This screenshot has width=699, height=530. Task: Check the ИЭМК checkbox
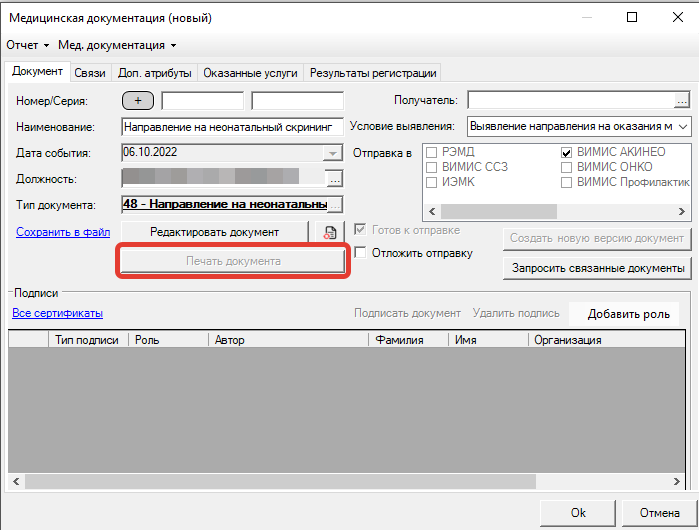coord(431,182)
